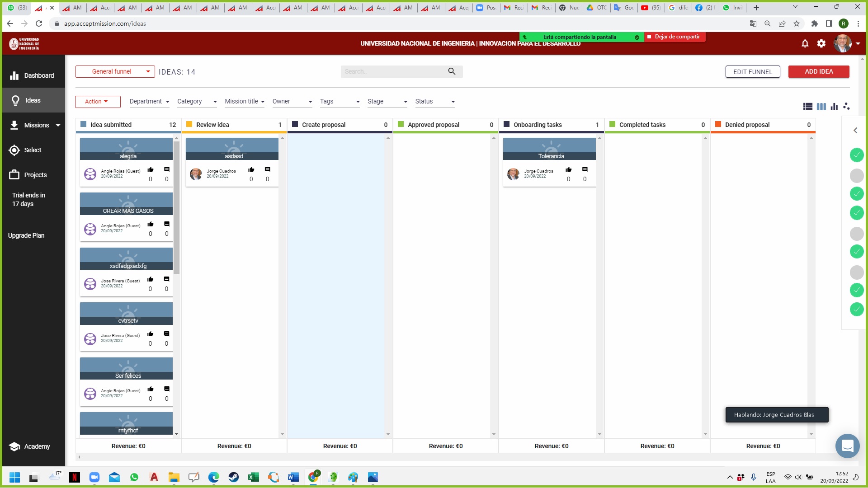The image size is (868, 488).
Task: Open settings gear icon in header
Action: [x=821, y=44]
